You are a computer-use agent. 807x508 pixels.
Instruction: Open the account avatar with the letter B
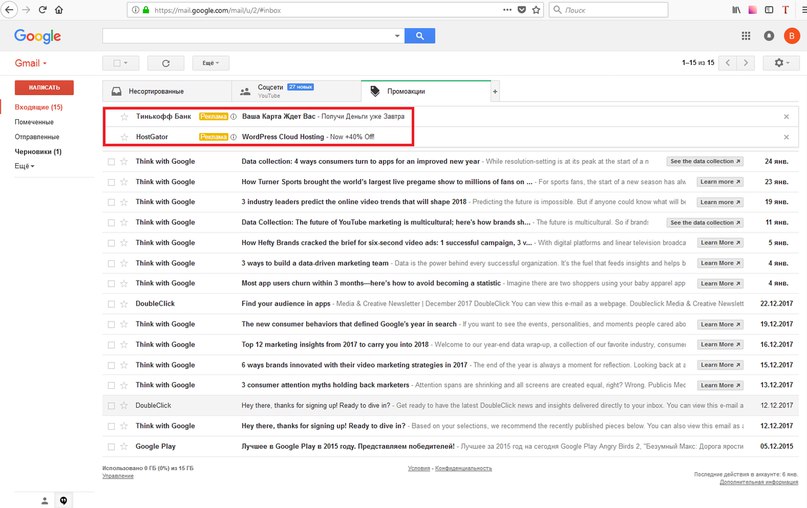(791, 36)
